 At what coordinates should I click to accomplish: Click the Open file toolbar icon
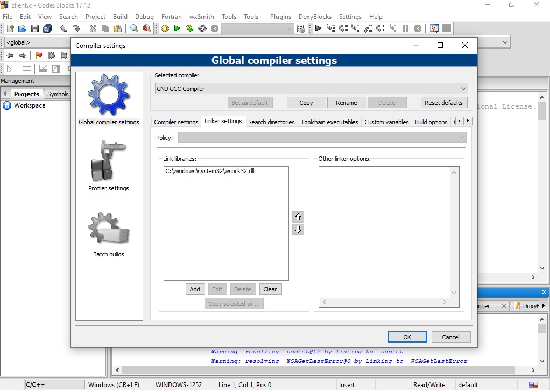(x=23, y=28)
